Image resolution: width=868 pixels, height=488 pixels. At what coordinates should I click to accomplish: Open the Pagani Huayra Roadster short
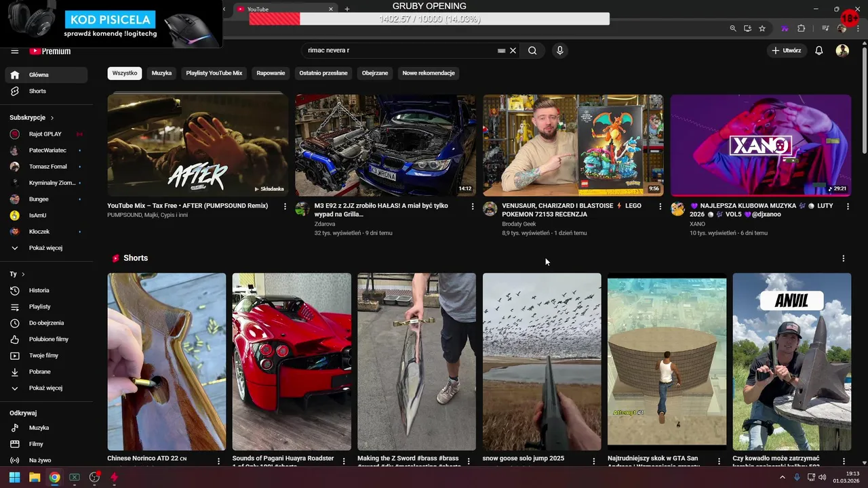coord(292,362)
